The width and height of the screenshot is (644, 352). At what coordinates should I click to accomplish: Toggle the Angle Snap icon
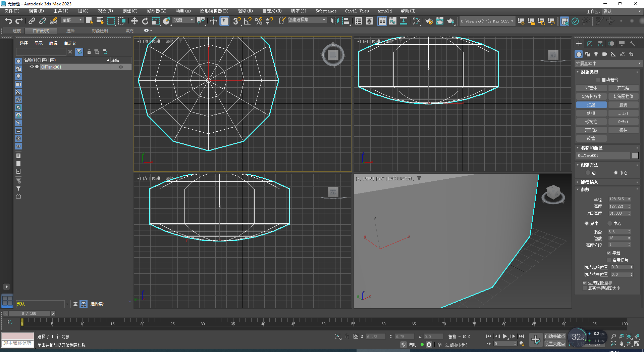[248, 21]
